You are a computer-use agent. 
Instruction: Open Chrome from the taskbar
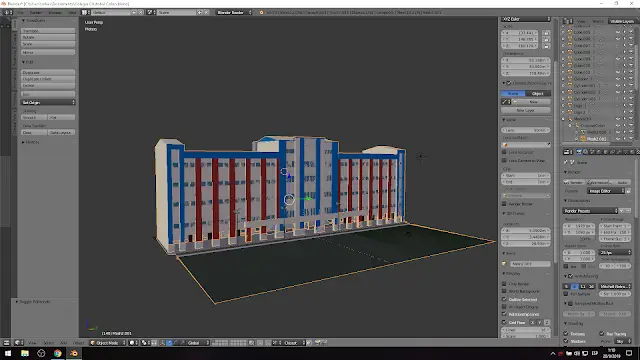tap(58, 353)
